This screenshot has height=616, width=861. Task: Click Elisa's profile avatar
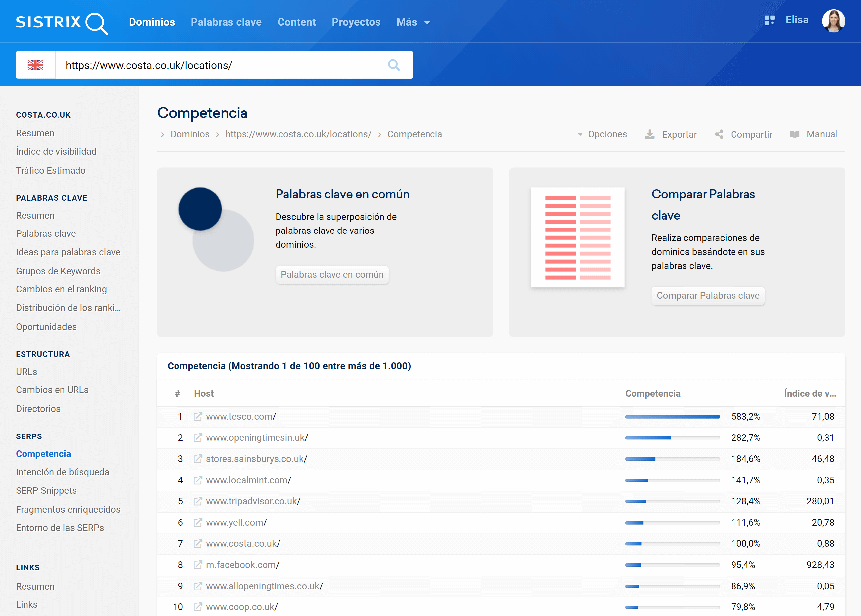coord(833,21)
